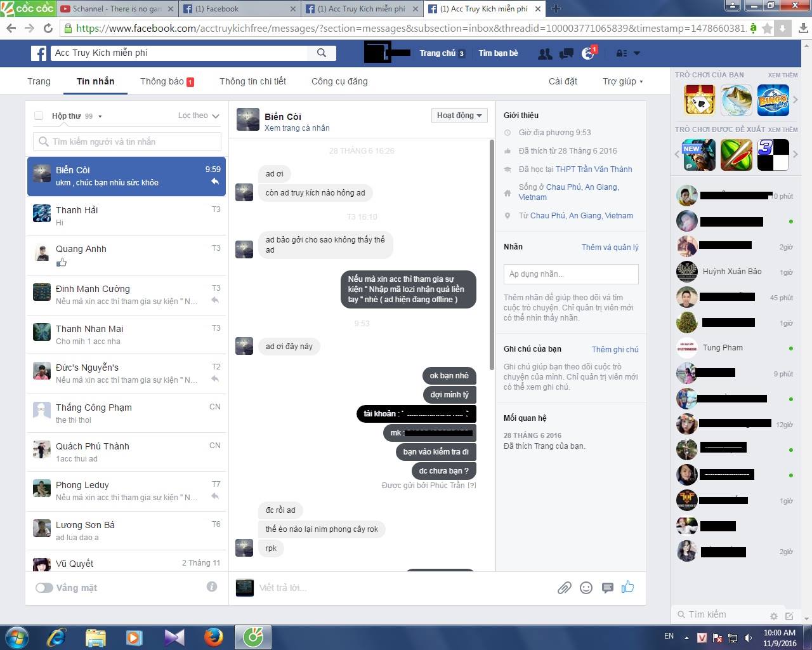Open the notifications globe icon
This screenshot has height=650, width=812.
tap(588, 54)
